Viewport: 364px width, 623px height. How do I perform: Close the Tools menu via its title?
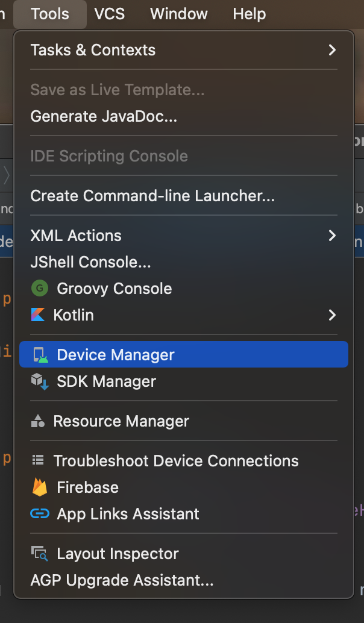[x=50, y=13]
